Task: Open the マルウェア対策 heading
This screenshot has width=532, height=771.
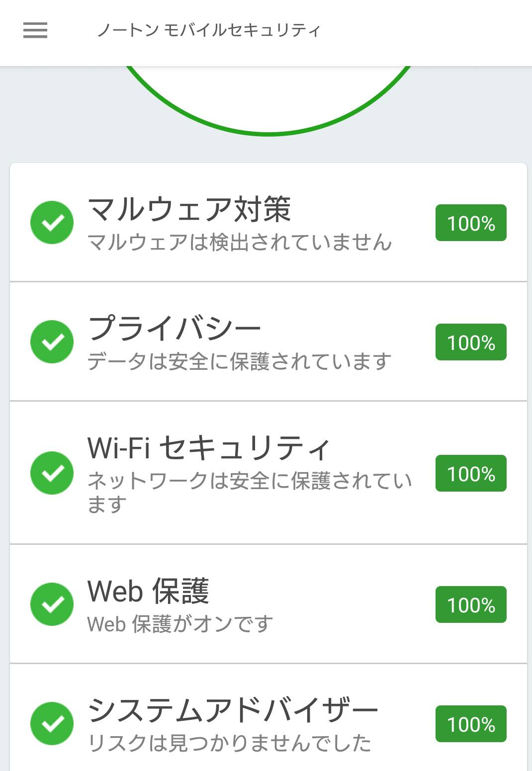Action: 189,209
